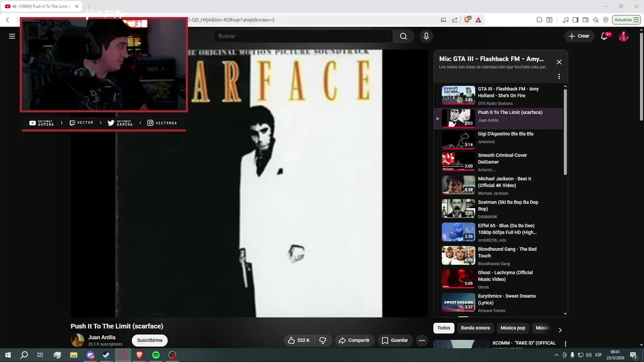The height and width of the screenshot is (362, 644).
Task: Open YouTube notifications bell
Action: tap(605, 36)
